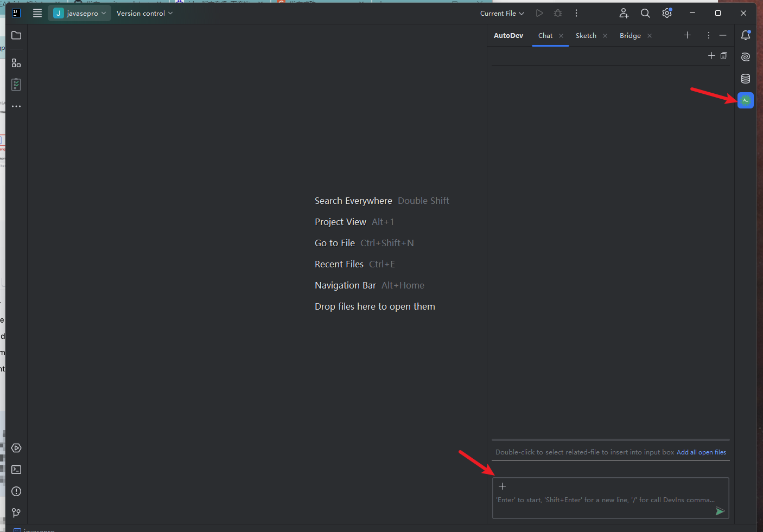The width and height of the screenshot is (763, 532).
Task: Open the javasepro project name dropdown
Action: coord(79,12)
